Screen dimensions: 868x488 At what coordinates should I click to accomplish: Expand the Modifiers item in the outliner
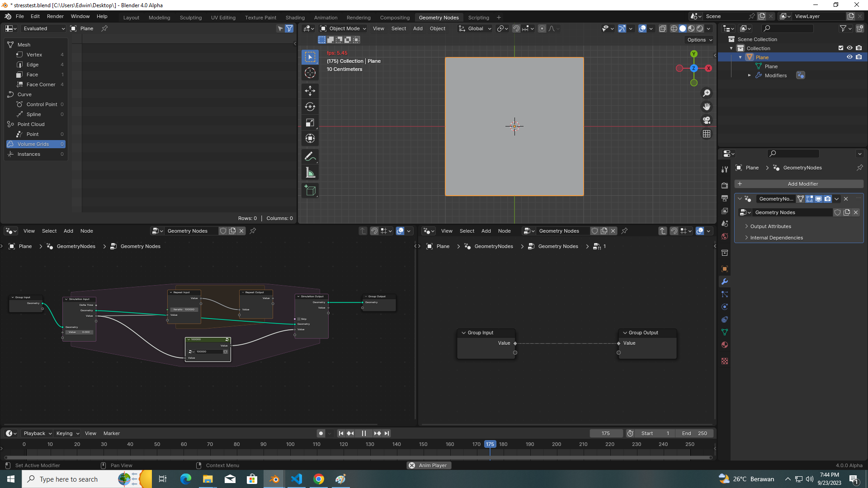[x=750, y=75]
